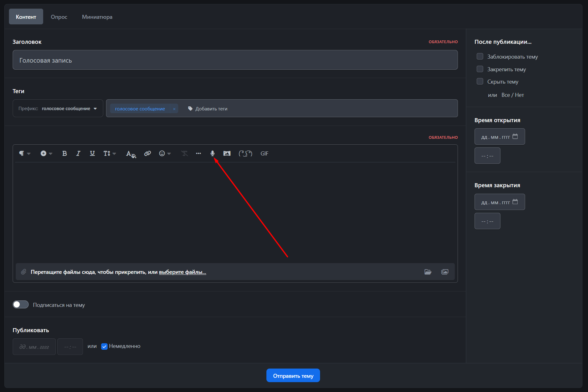Uncheck the 'Немедленно' checkbox
Viewport: 588px width, 392px height.
point(104,346)
